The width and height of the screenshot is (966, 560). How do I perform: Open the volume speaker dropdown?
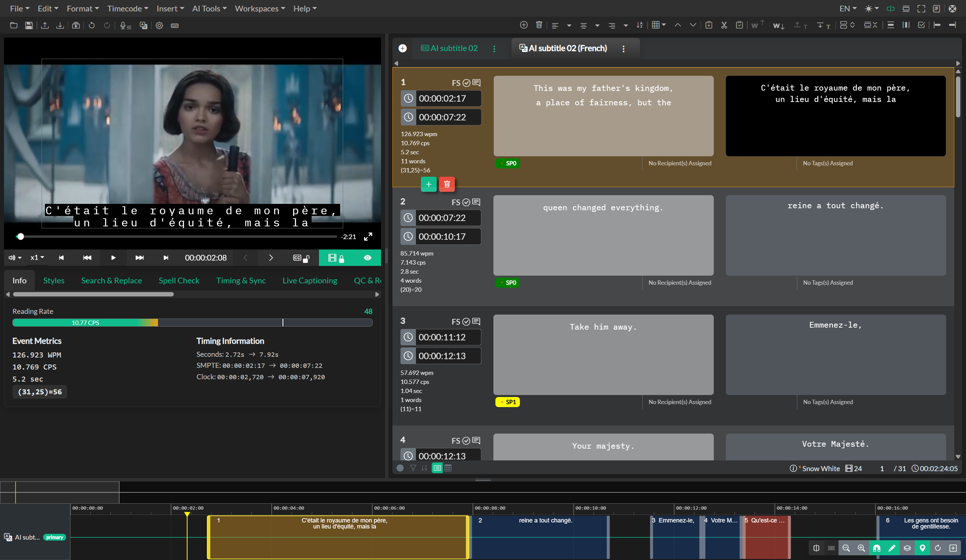tap(15, 258)
